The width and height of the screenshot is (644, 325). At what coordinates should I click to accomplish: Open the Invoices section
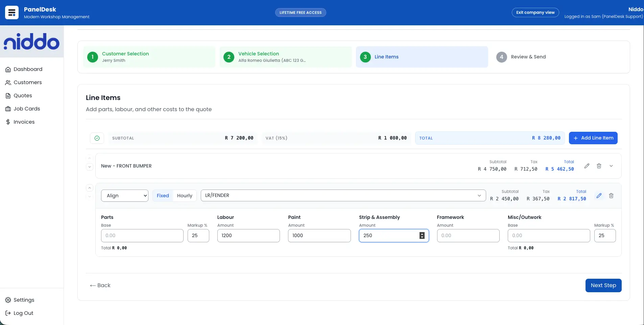coord(24,122)
